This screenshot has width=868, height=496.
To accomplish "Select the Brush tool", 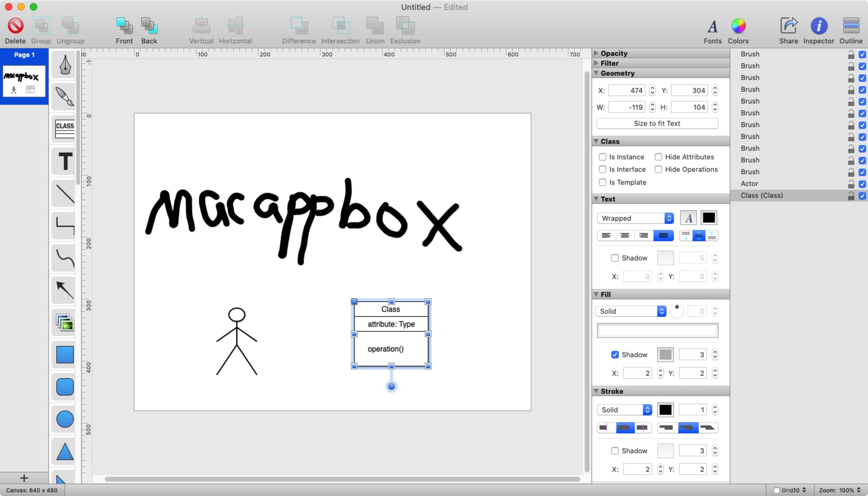I will 64,97.
